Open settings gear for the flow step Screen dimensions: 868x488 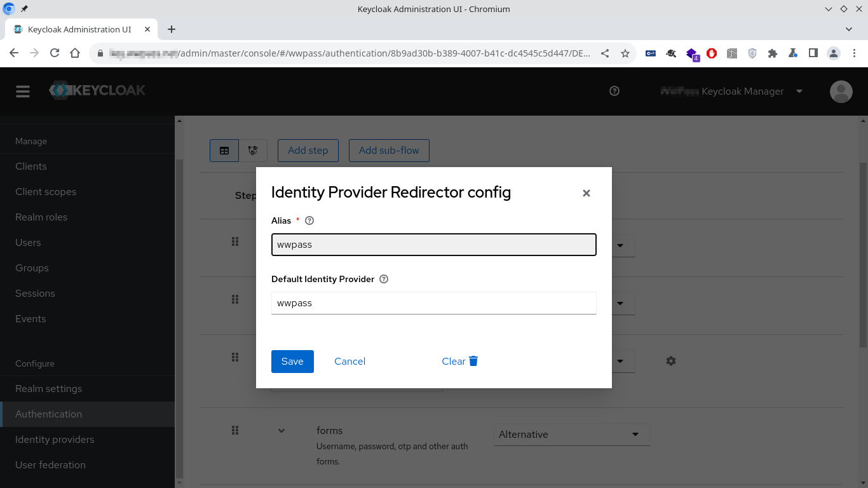[671, 361]
